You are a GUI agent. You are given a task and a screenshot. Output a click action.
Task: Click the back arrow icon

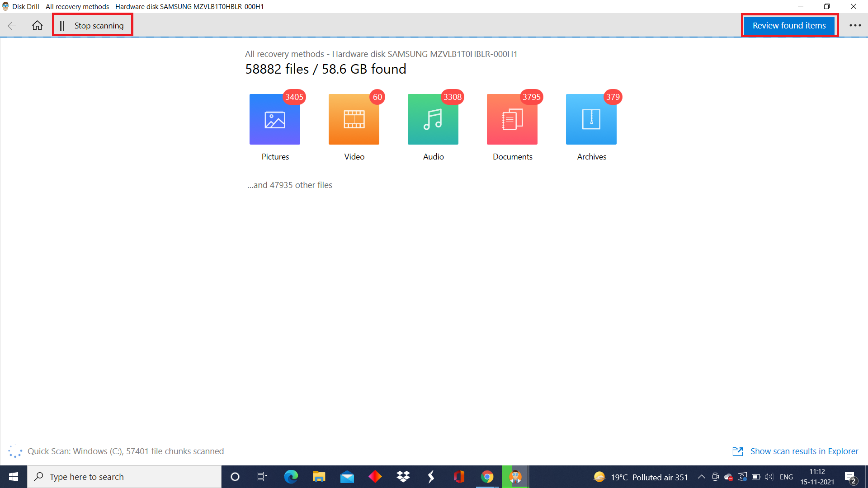[x=12, y=26]
